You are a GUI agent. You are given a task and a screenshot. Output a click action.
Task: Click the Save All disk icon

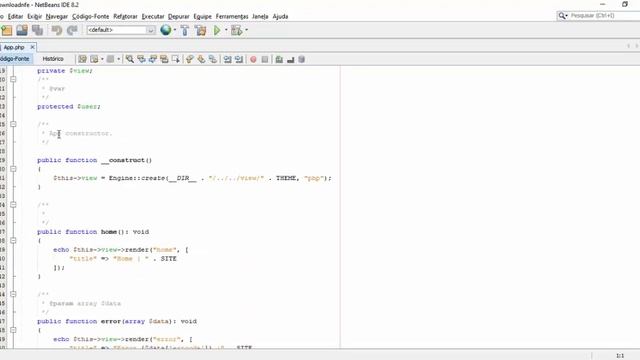[x=37, y=30]
